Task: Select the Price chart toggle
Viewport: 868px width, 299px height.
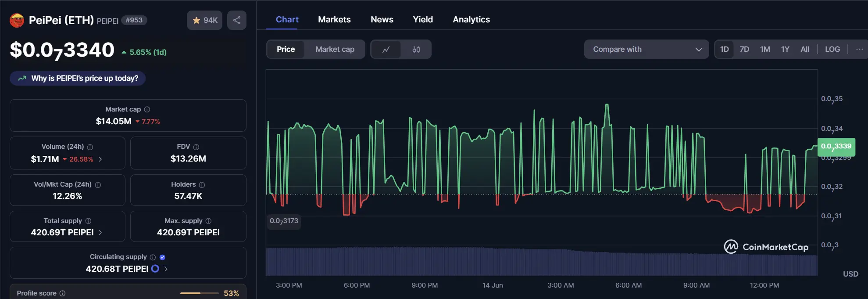Action: pos(286,49)
